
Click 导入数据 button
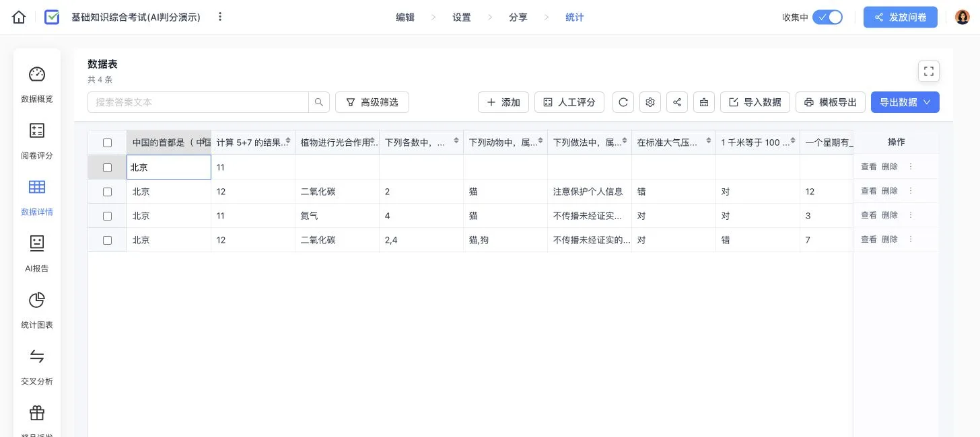click(x=755, y=102)
